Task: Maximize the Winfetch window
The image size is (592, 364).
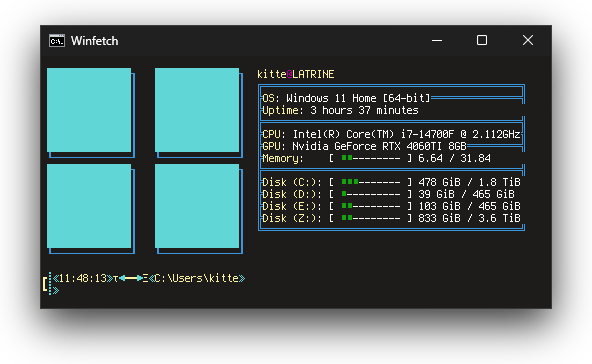Action: click(x=482, y=40)
